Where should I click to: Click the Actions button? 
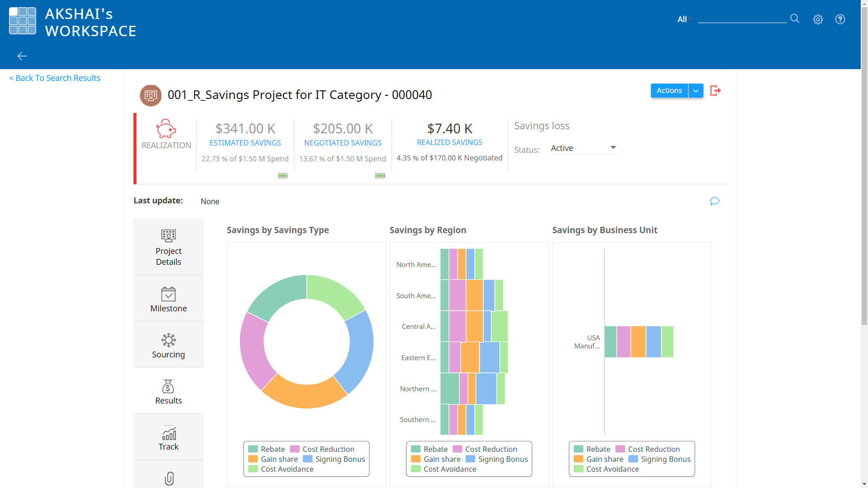coord(669,90)
